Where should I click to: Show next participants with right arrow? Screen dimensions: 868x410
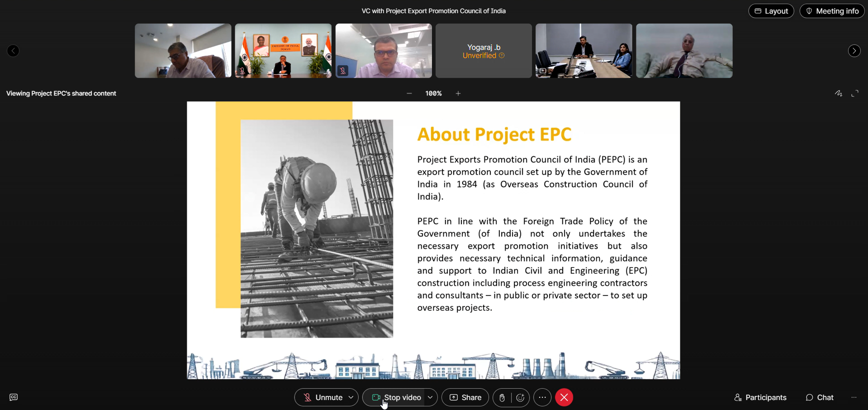pos(854,51)
